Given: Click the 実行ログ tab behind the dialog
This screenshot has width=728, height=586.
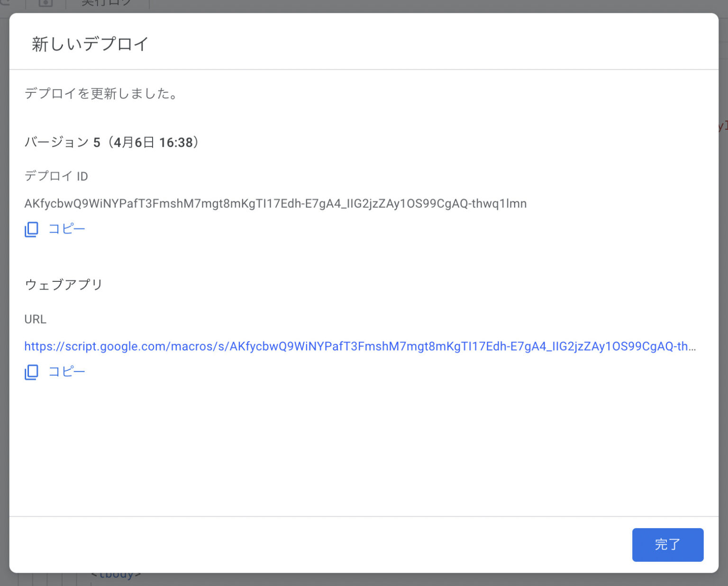Looking at the screenshot, I should [x=107, y=3].
